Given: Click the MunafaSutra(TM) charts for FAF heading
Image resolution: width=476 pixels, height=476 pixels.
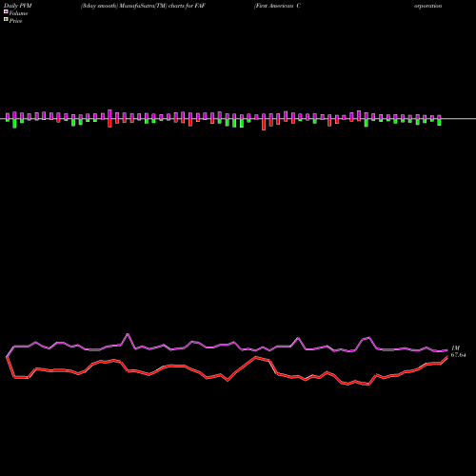Looking at the screenshot, I should pyautogui.click(x=143, y=6).
